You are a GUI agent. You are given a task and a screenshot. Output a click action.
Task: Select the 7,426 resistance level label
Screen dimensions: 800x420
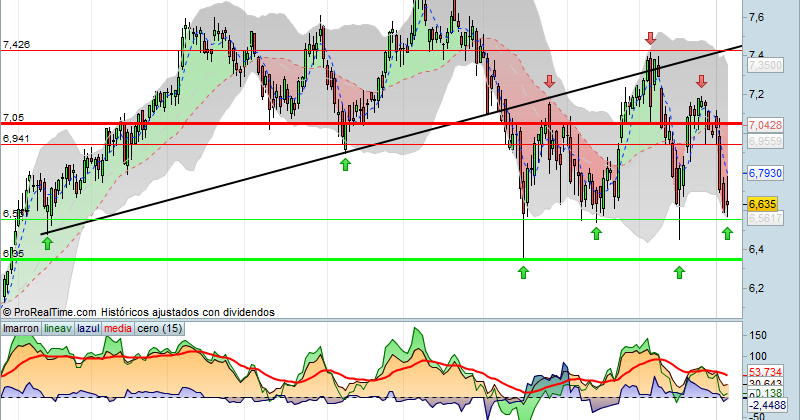pos(16,45)
